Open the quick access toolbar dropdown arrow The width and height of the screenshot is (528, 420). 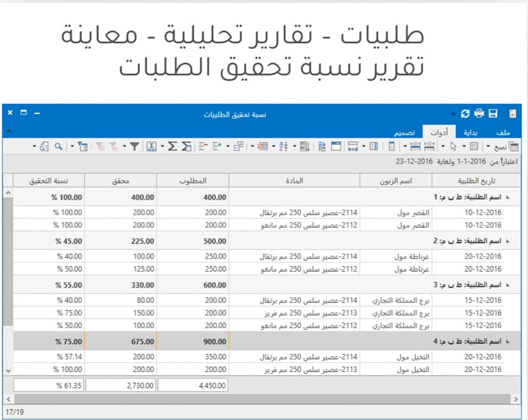pyautogui.click(x=453, y=114)
